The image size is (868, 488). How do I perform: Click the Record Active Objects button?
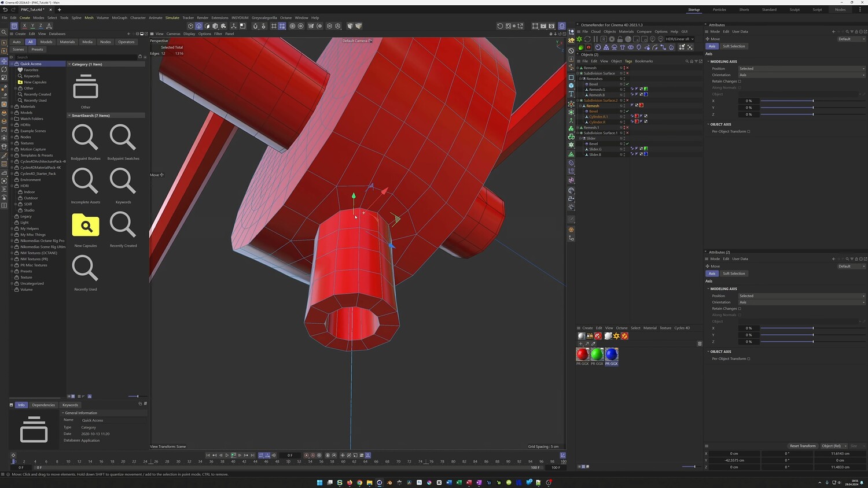(307, 456)
